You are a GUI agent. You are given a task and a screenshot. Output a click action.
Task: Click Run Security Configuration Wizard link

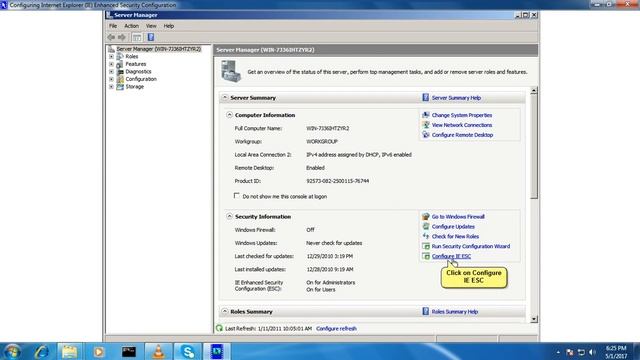[471, 247]
